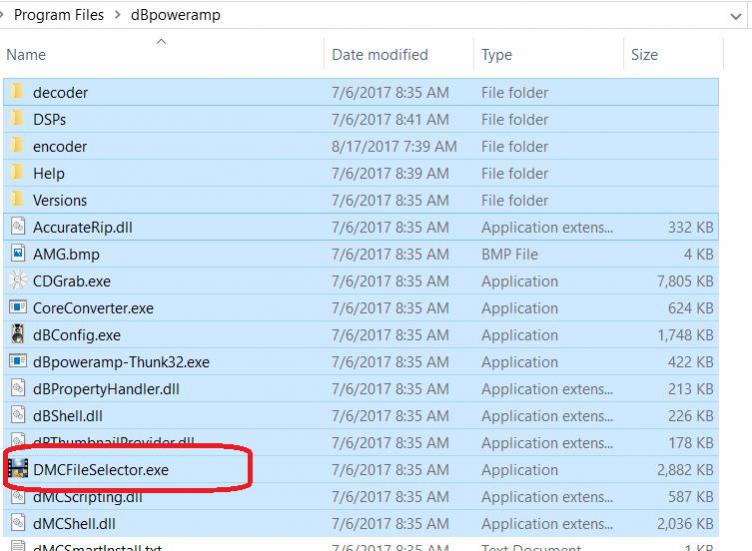Open the address bar history dropdown arrow

[736, 16]
